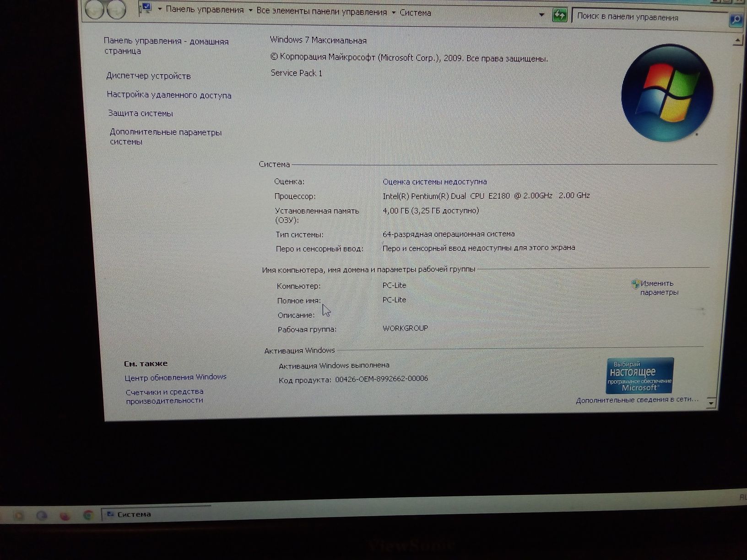Expand arrow before Все элементы панели управления

[x=250, y=10]
